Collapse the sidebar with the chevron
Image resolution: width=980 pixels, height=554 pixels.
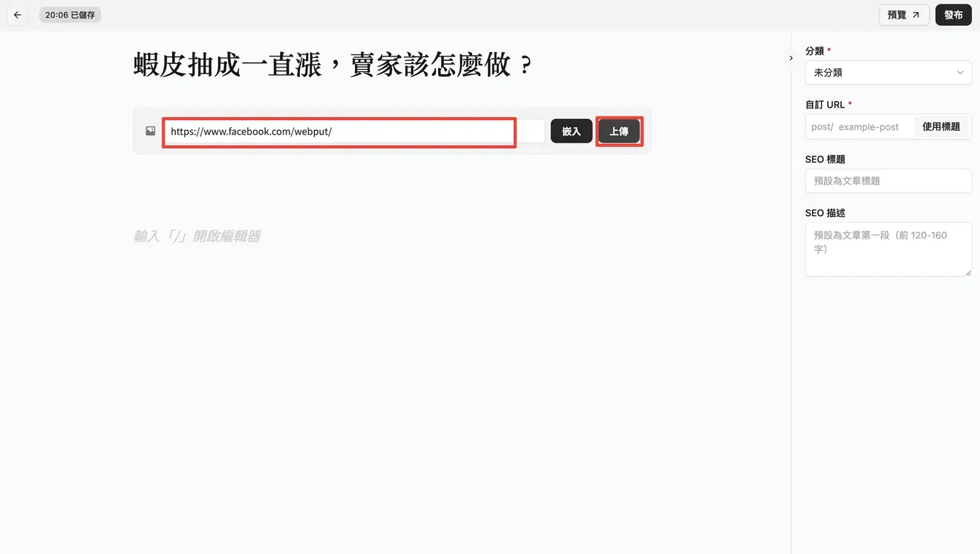[x=791, y=58]
